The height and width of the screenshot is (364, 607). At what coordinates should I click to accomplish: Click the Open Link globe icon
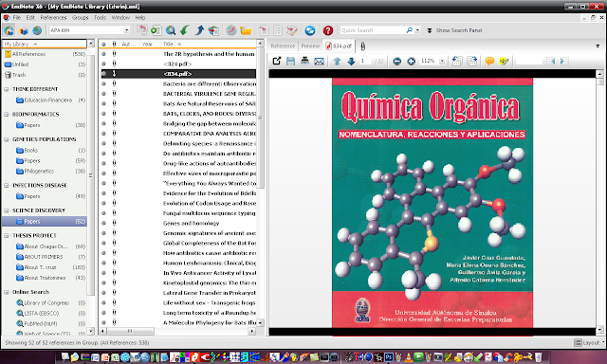point(231,30)
